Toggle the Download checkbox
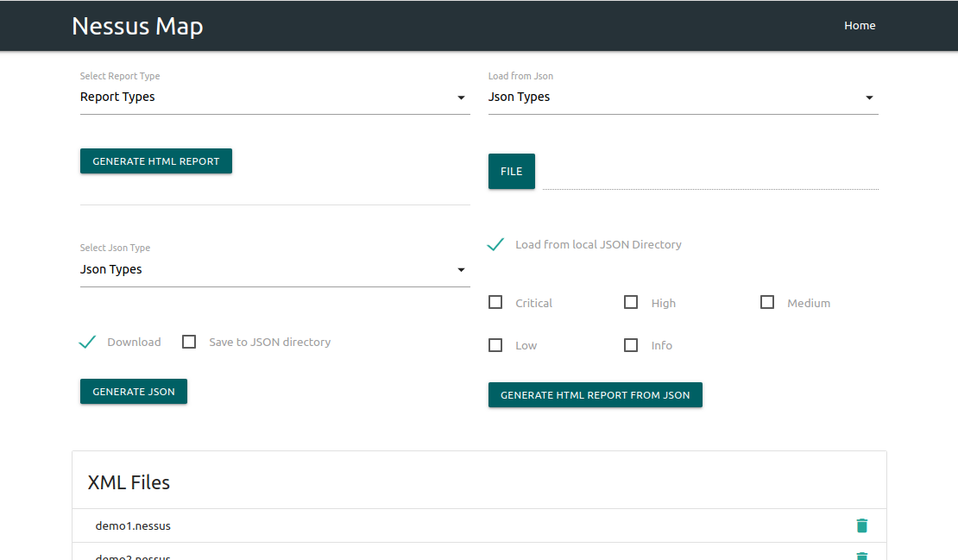 (x=87, y=342)
